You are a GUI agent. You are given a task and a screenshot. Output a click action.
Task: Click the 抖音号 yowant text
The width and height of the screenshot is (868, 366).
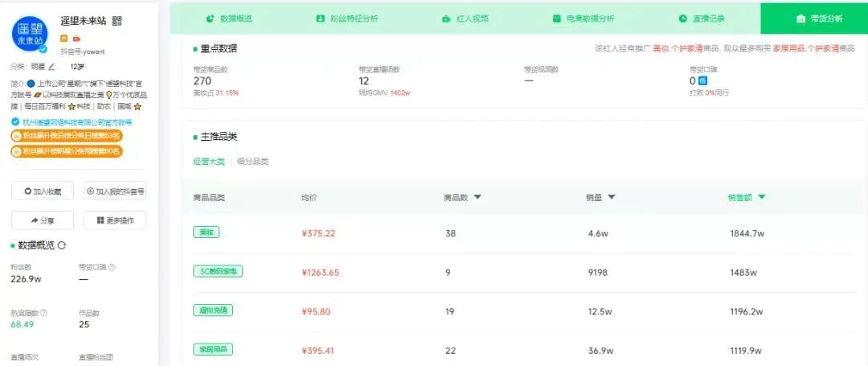(x=83, y=51)
